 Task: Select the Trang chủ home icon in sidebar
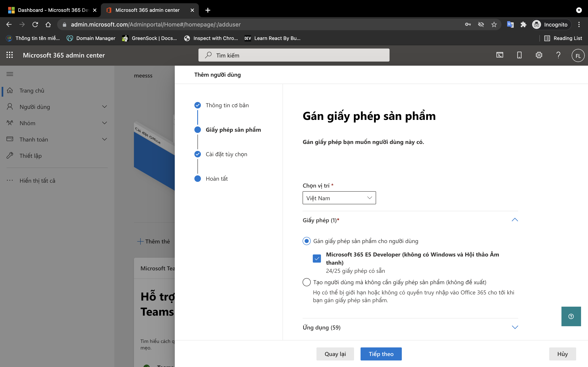coord(10,90)
